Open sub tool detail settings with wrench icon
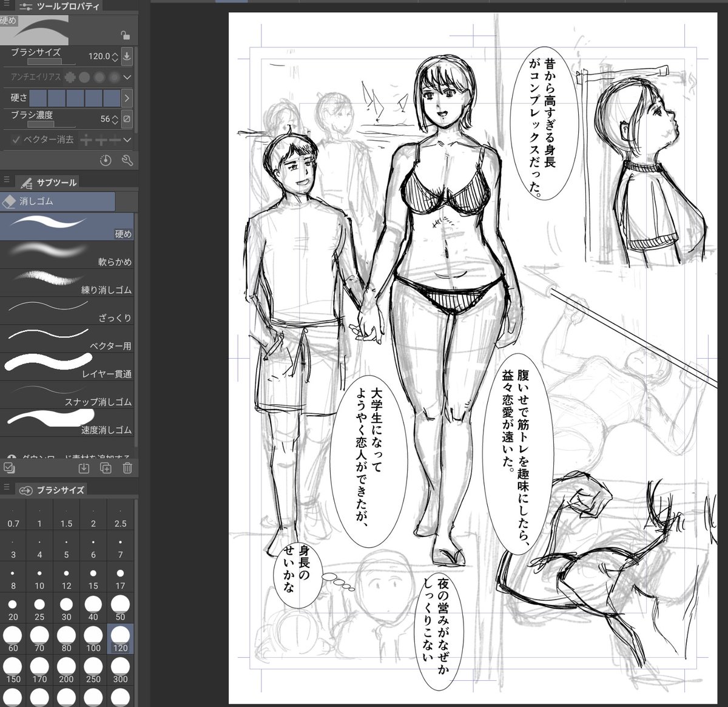The height and width of the screenshot is (707, 728). (128, 160)
